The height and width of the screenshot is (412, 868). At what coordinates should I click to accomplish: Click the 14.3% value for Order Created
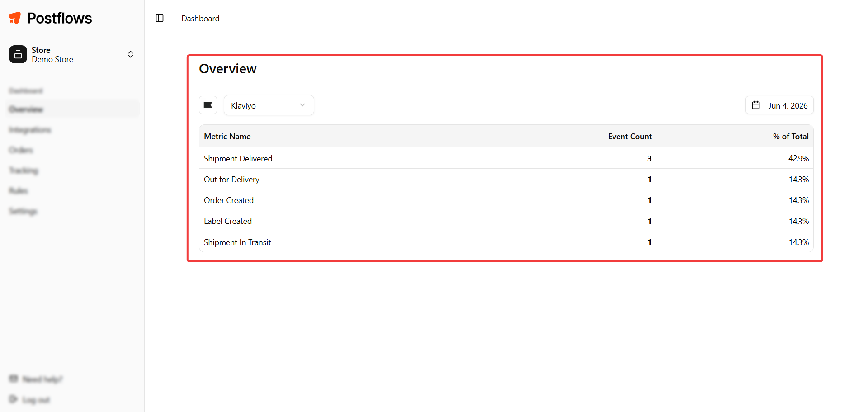click(798, 200)
